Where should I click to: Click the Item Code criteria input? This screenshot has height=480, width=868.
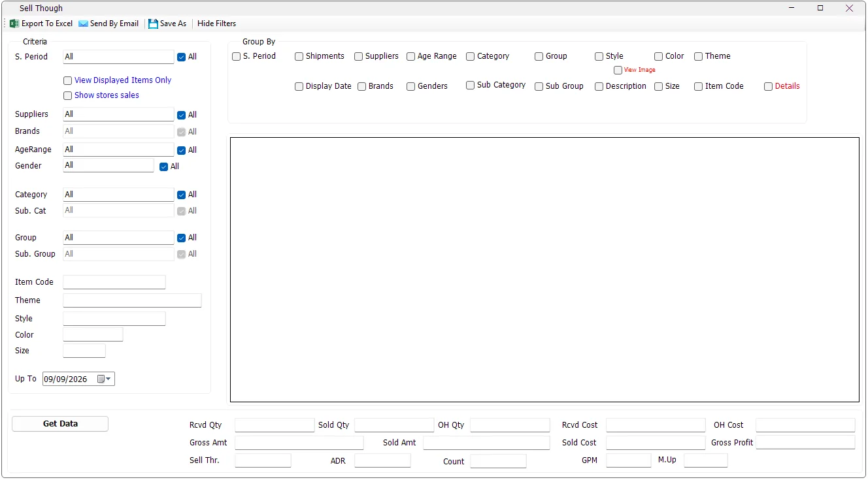pyautogui.click(x=114, y=282)
